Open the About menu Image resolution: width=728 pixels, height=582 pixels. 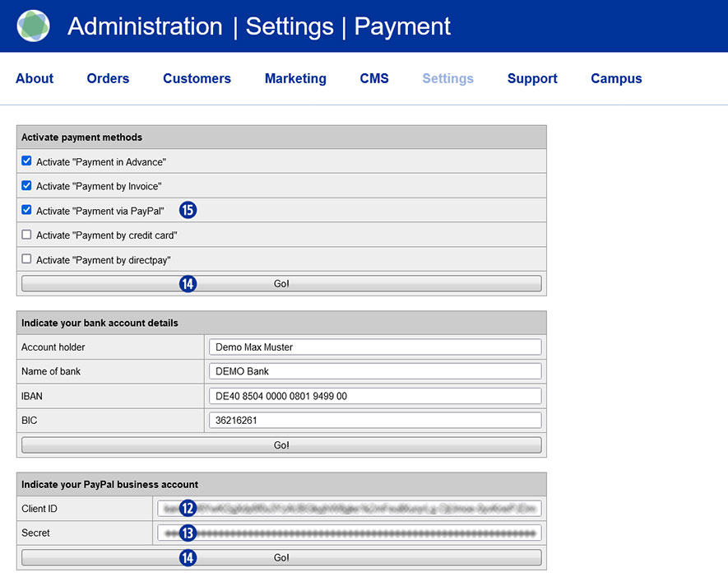[x=35, y=79]
